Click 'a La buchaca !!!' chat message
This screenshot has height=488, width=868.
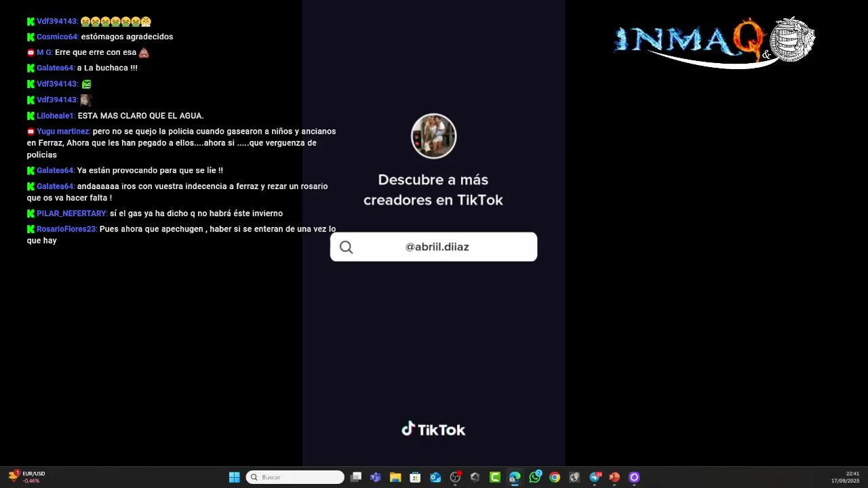point(107,68)
